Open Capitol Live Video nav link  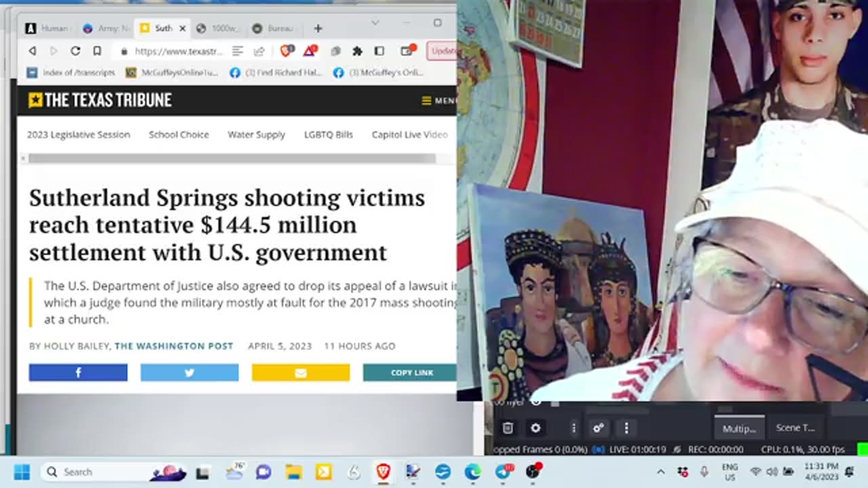pos(410,134)
